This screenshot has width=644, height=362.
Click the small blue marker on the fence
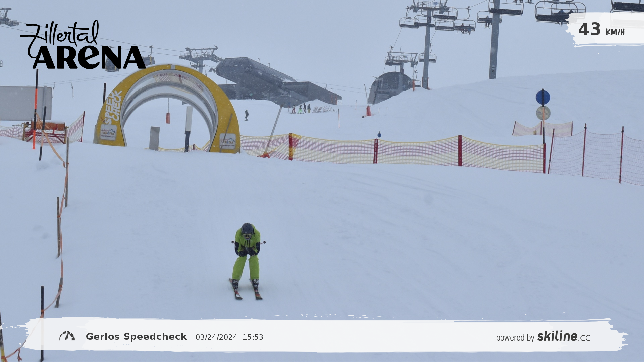(x=379, y=135)
